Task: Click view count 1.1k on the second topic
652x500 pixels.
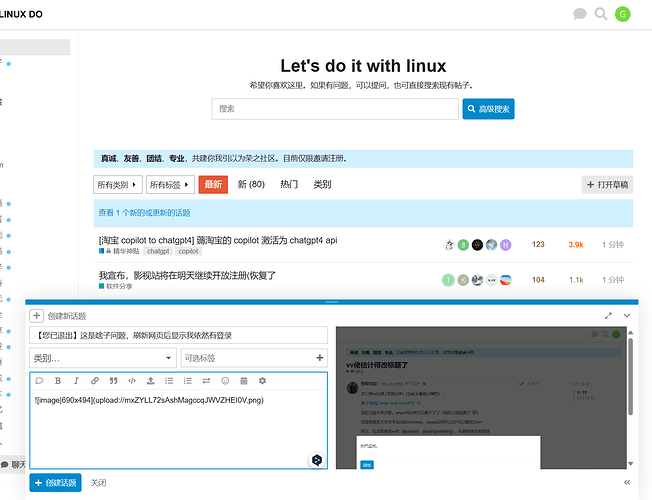Action: click(576, 280)
